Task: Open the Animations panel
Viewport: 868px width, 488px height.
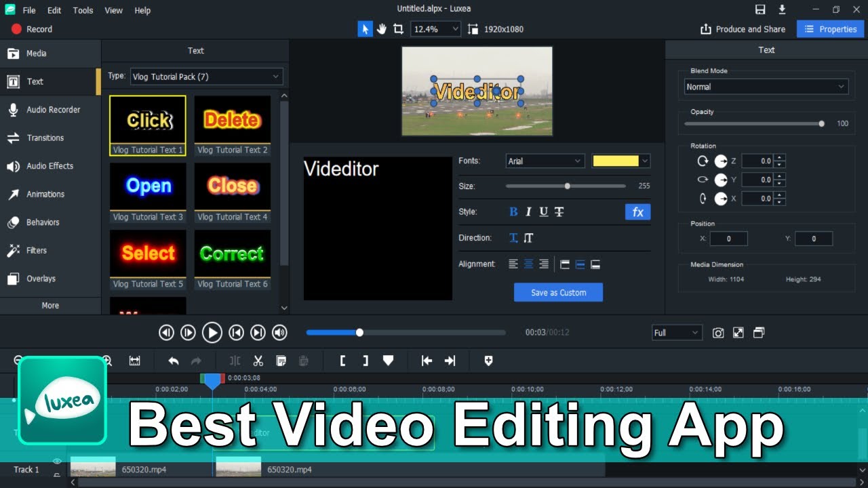Action: coord(50,195)
